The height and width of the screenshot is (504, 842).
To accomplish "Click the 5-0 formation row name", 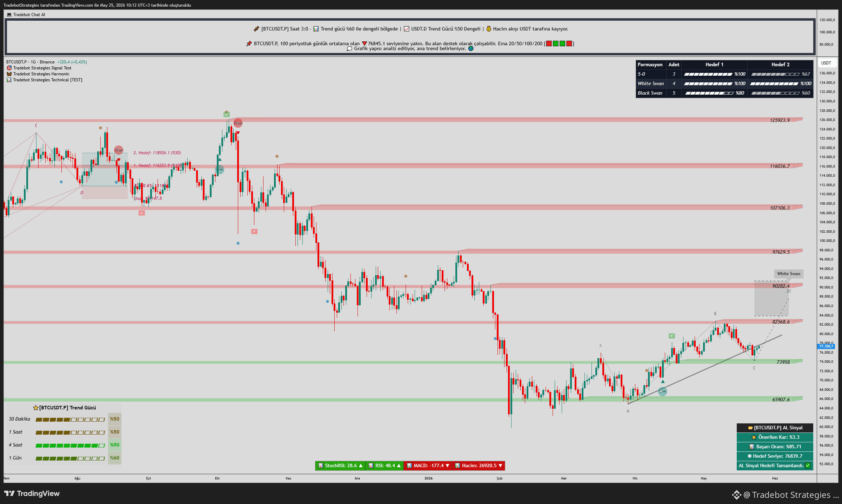I will 641,74.
